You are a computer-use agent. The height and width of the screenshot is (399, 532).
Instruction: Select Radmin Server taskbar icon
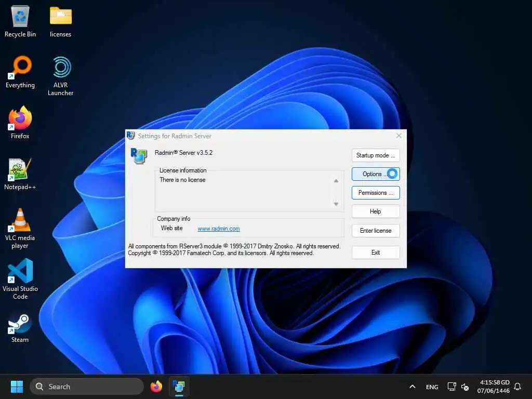(179, 387)
